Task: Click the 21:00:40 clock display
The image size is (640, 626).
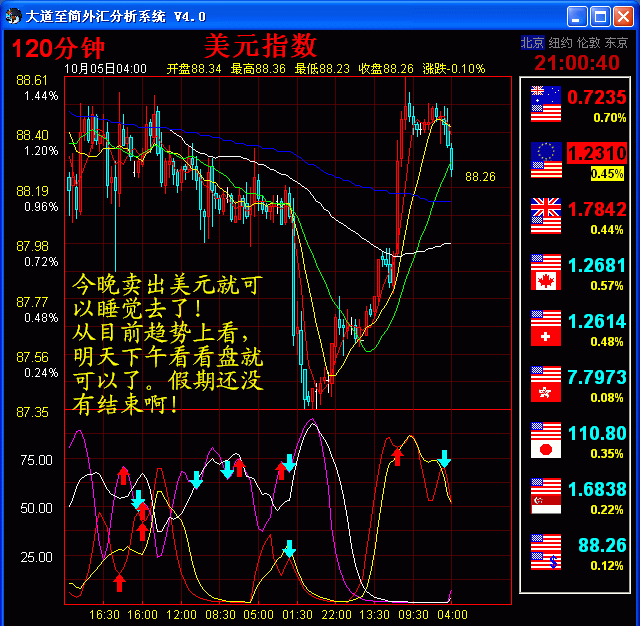Action: pos(577,62)
